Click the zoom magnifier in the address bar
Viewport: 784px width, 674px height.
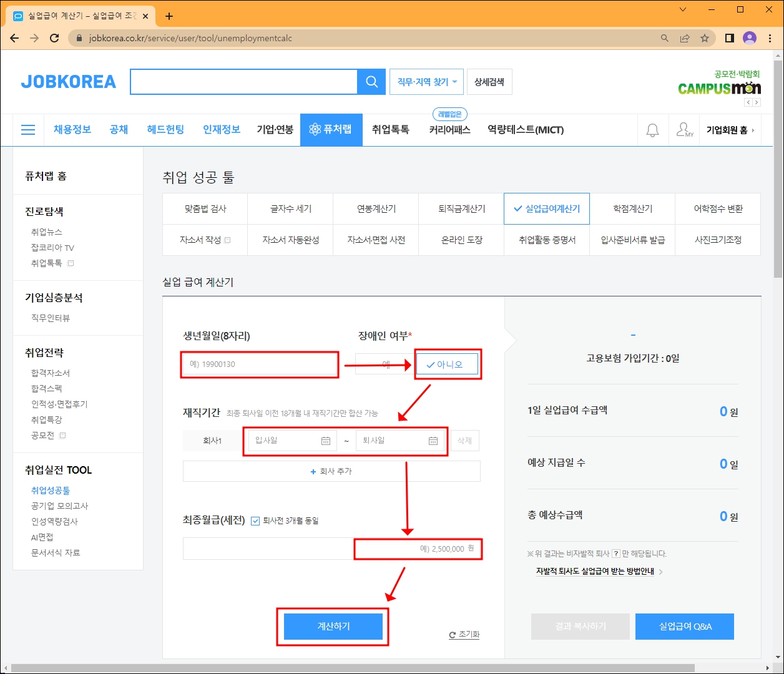coord(665,38)
